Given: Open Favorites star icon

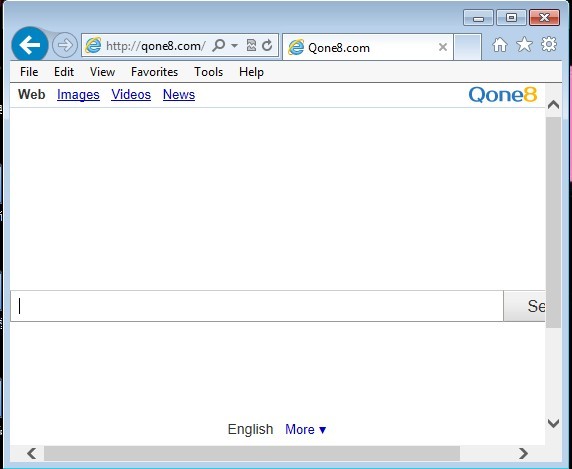Looking at the screenshot, I should pos(524,44).
